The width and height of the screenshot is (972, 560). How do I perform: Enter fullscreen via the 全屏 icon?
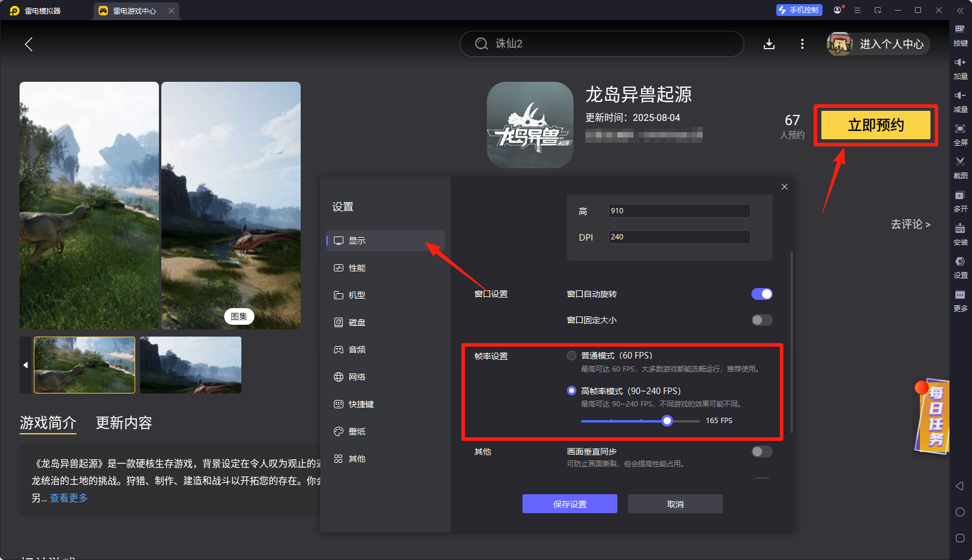(x=960, y=135)
